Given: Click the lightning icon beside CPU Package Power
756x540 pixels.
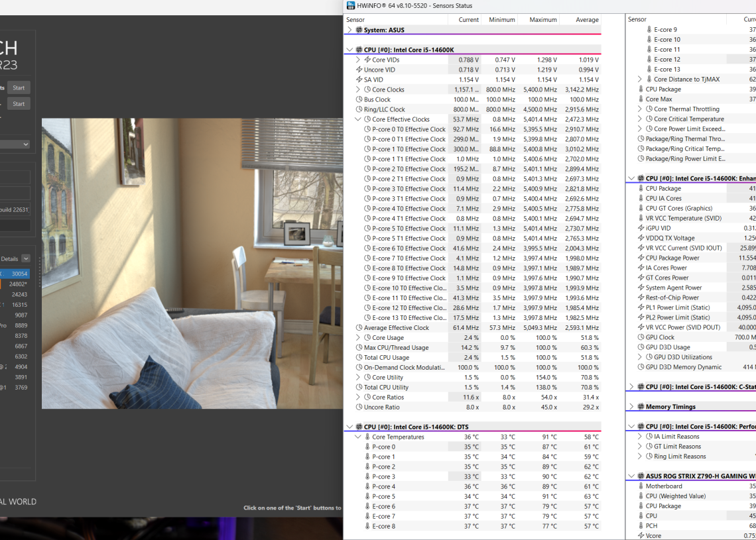Looking at the screenshot, I should coord(641,258).
